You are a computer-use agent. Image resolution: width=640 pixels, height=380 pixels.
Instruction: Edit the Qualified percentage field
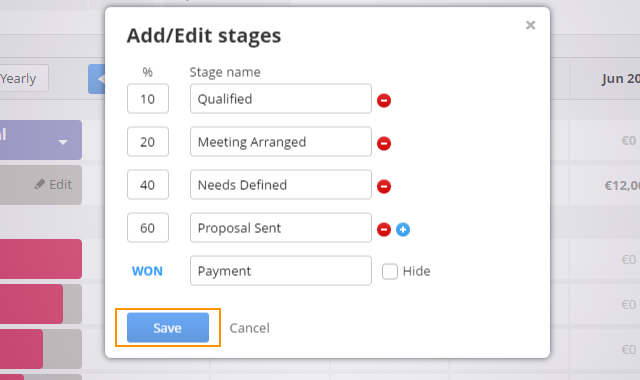pyautogui.click(x=148, y=99)
